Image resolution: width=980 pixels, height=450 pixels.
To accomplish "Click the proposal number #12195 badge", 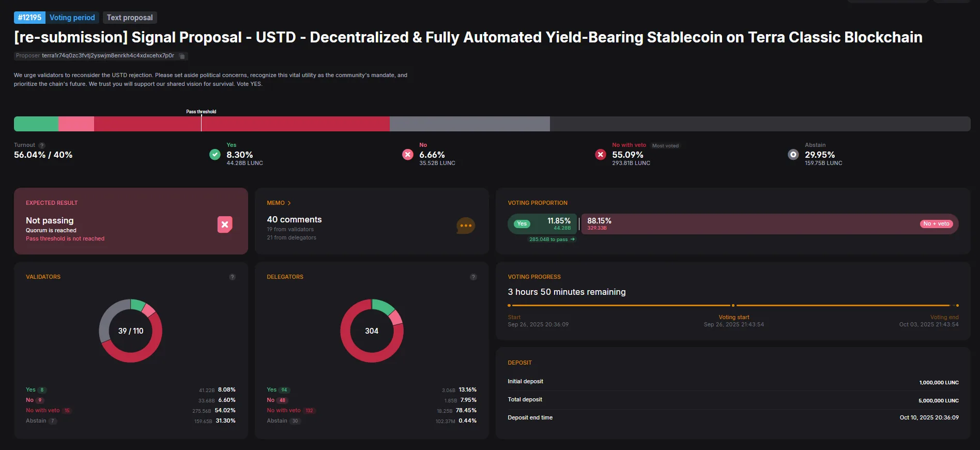I will point(29,18).
